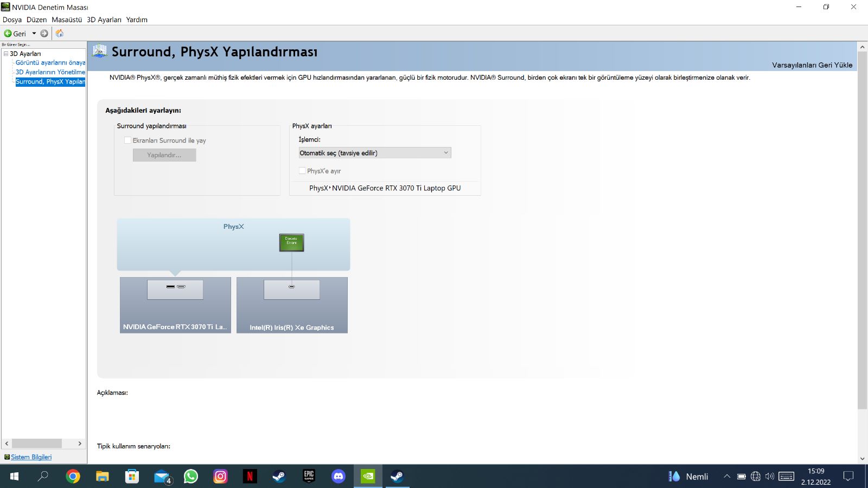Click the main panel scroll-up arrow
The width and height of the screenshot is (868, 488).
tap(862, 47)
